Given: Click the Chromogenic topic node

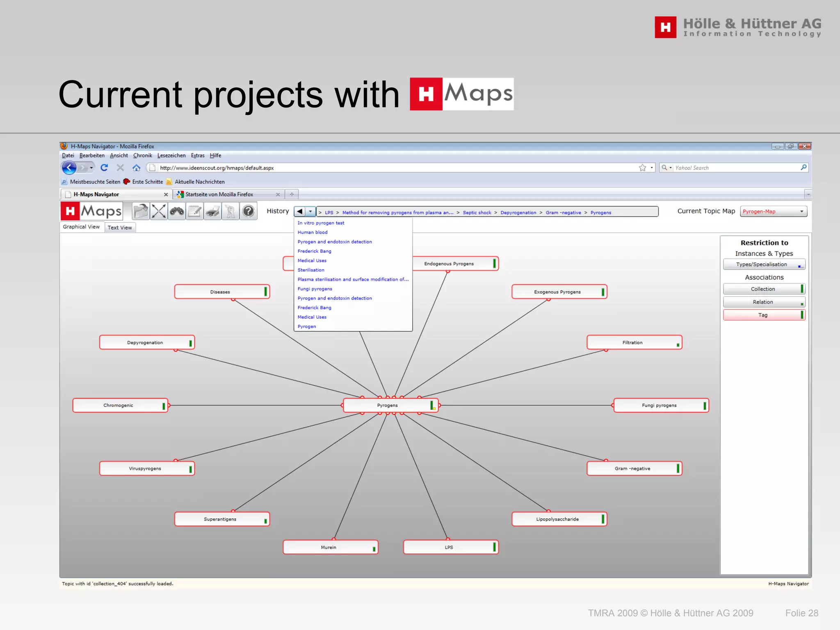Looking at the screenshot, I should [x=120, y=406].
